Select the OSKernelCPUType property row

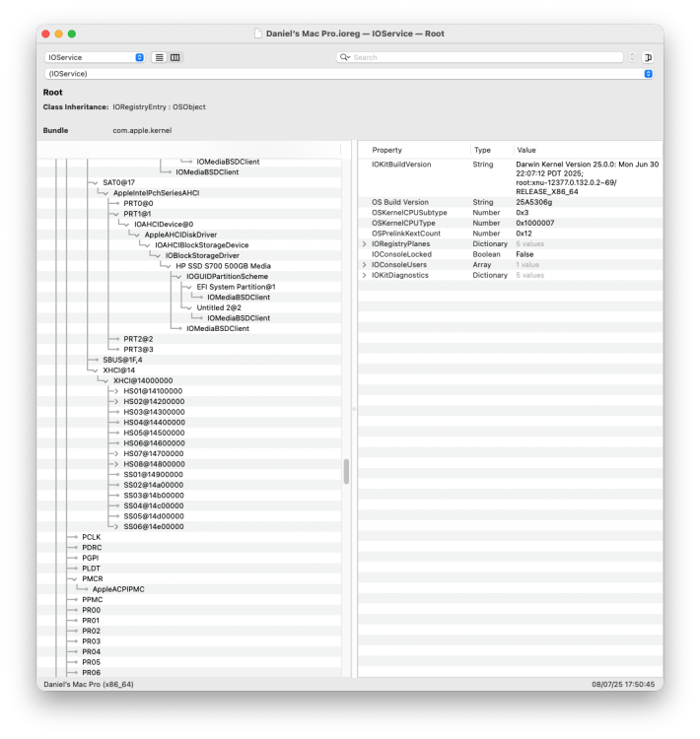(x=511, y=224)
